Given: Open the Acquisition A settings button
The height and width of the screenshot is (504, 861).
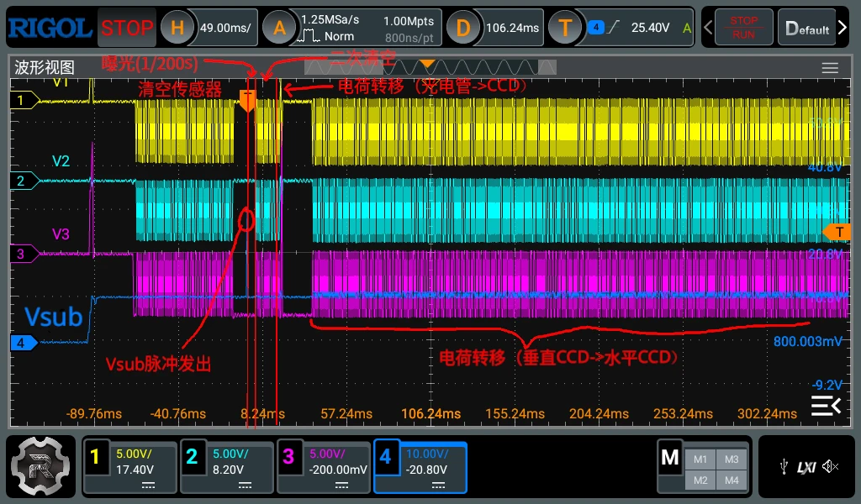Looking at the screenshot, I should 279,28.
